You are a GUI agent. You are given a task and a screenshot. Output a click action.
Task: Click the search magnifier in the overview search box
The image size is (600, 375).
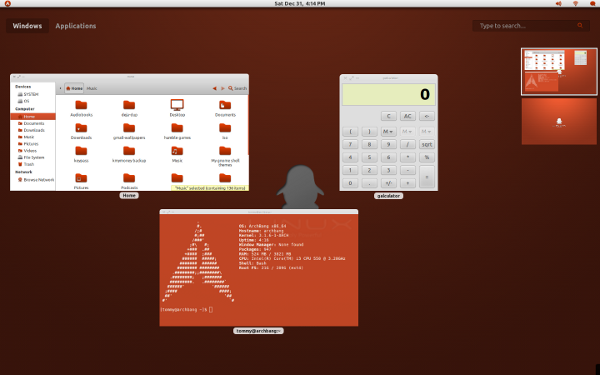click(x=580, y=26)
